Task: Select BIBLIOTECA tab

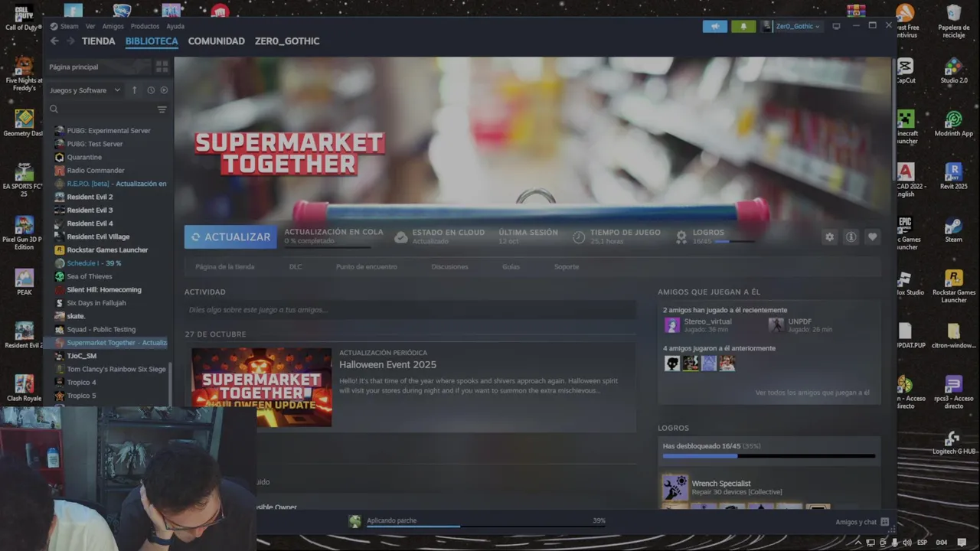Action: click(x=152, y=41)
